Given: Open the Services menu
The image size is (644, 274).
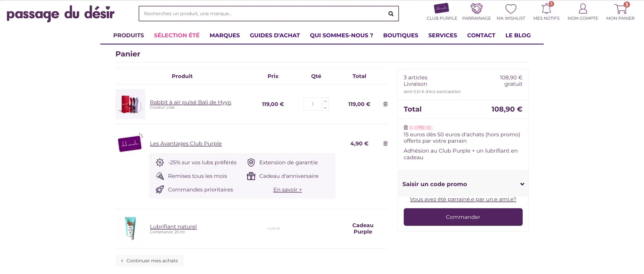Looking at the screenshot, I should pyautogui.click(x=443, y=35).
